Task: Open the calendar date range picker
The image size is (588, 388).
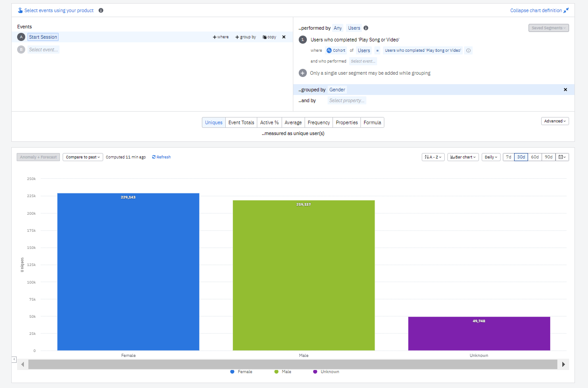Action: (562, 157)
